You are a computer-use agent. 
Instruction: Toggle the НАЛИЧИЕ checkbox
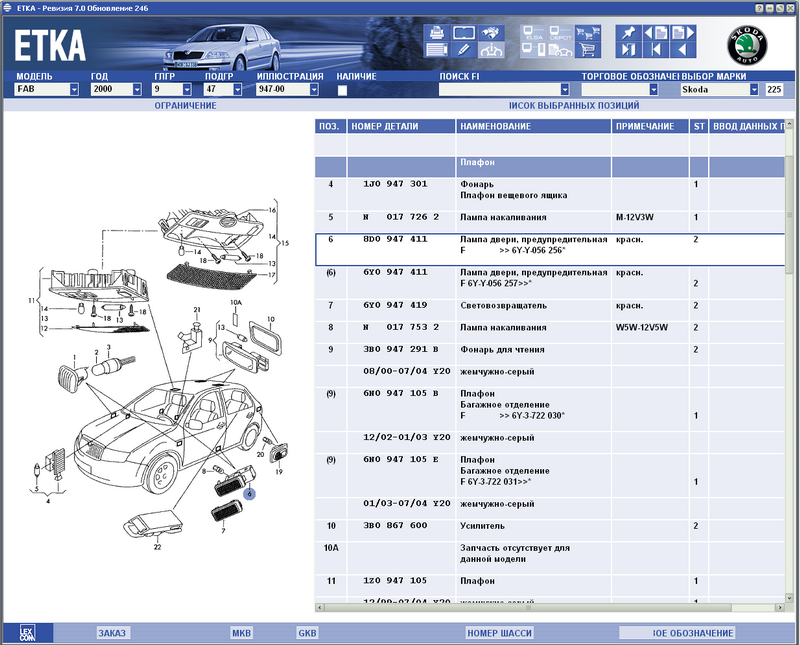[342, 90]
